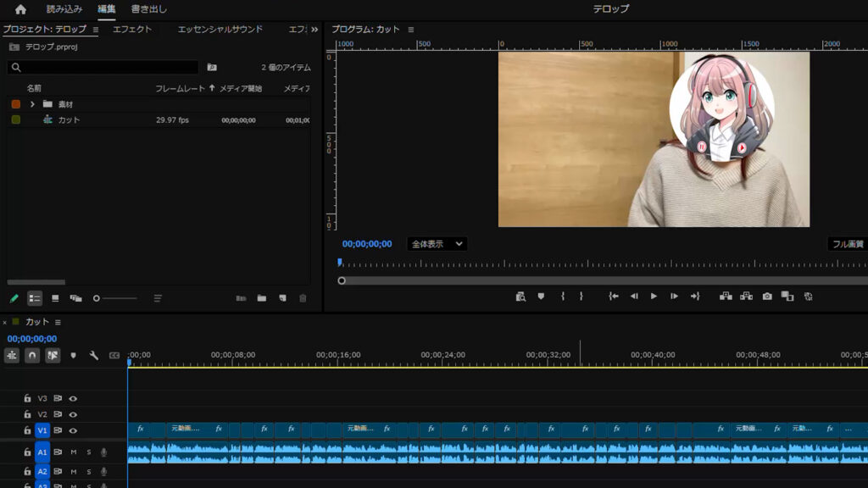Screen dimensions: 868x488
Task: Open the エッセンシャルサウンド panel tab
Action: (220, 29)
